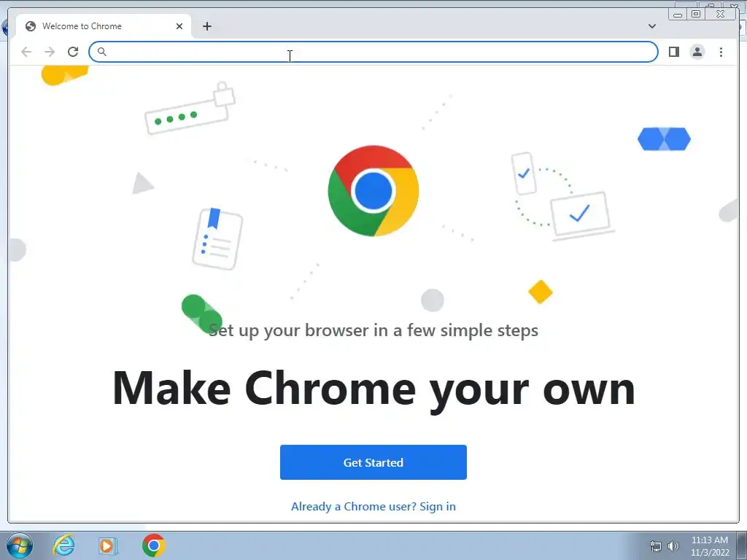Image resolution: width=747 pixels, height=560 pixels.
Task: Open a new tab with the plus button
Action: coord(206,26)
